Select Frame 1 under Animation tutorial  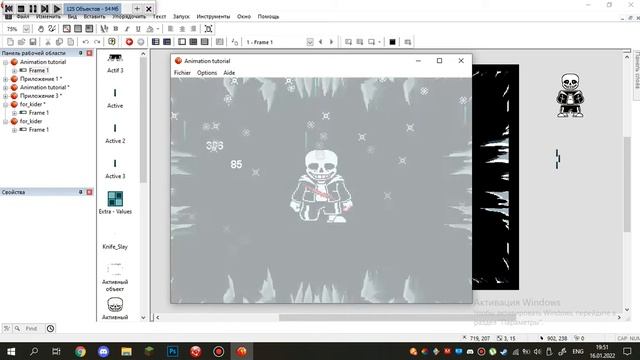tap(39, 71)
